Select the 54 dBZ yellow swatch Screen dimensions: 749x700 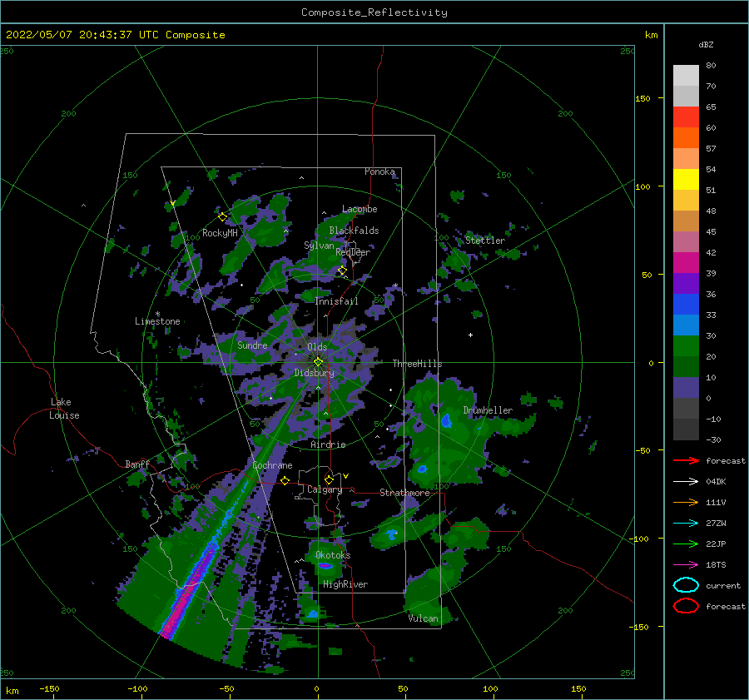point(686,179)
